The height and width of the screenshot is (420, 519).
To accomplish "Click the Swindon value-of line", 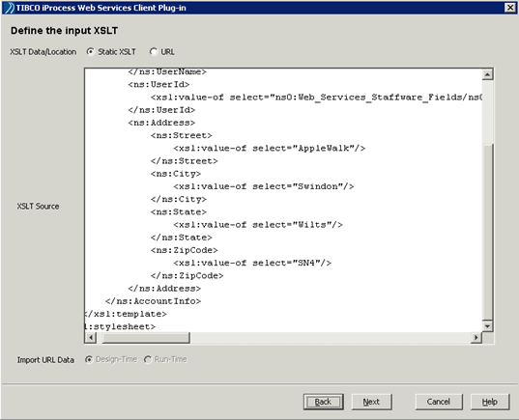I will point(264,186).
